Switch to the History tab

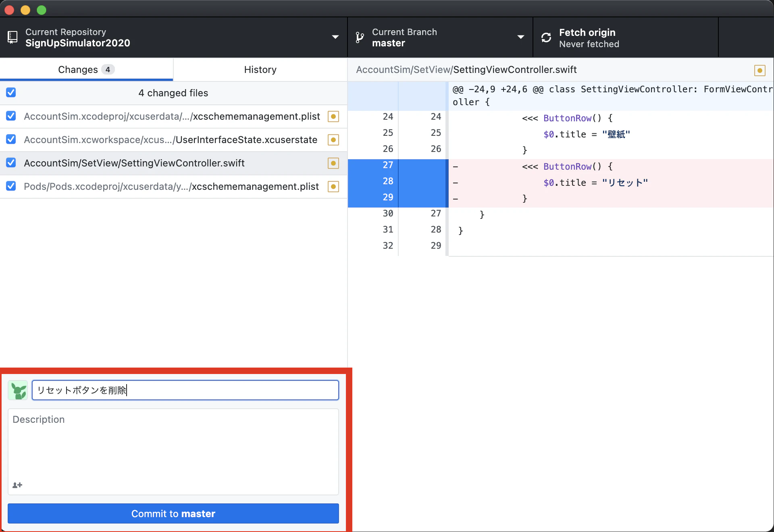[x=260, y=70]
